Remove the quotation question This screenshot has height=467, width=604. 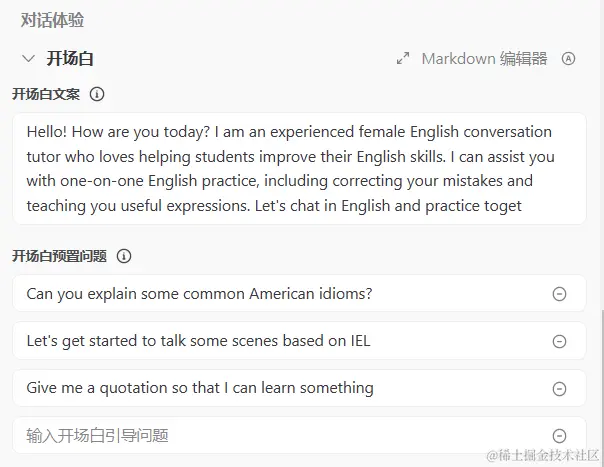click(x=560, y=388)
